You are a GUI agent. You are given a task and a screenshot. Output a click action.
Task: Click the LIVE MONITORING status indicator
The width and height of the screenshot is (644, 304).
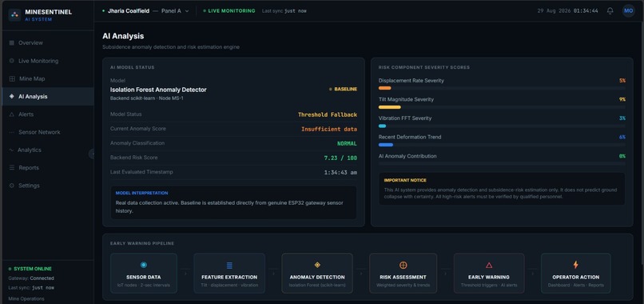click(x=229, y=11)
